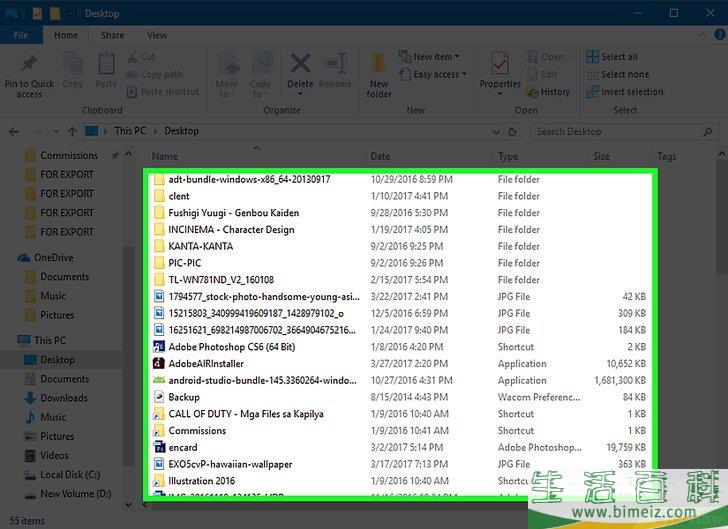Click Pin to Quick access icon
The height and width of the screenshot is (529, 728).
click(29, 66)
